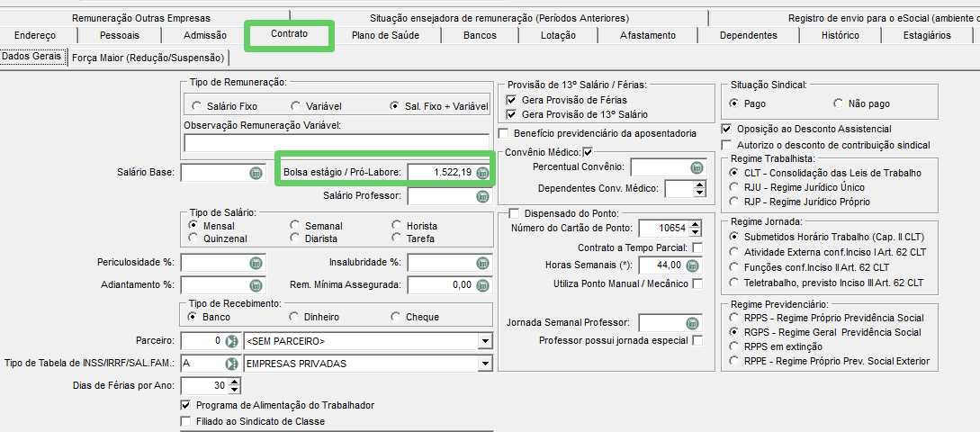Choose Quinzenal salary type
The width and height of the screenshot is (980, 432).
(193, 238)
